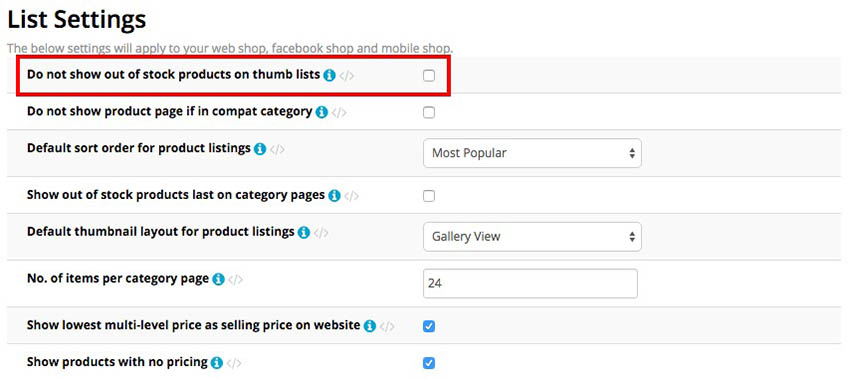Click code tag icon beside thumbnail layout setting
Viewport: 850px width, 380px height.
(321, 233)
